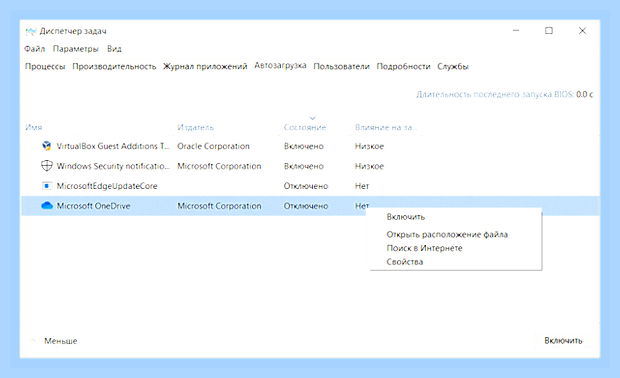The image size is (620, 378).
Task: Click Microsoft Corporation in the Windows Security row
Action: 219,166
